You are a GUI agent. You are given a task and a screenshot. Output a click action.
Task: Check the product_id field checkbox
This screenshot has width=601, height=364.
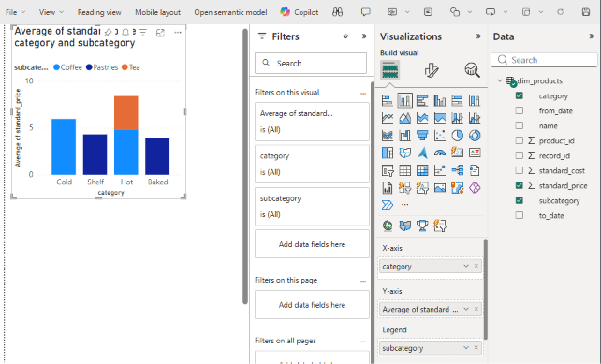tap(519, 140)
